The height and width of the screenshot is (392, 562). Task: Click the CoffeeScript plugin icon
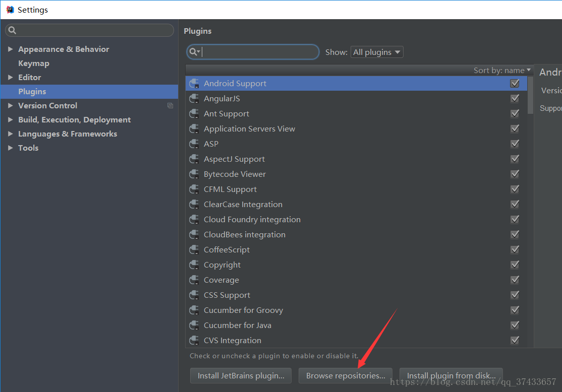(x=194, y=249)
